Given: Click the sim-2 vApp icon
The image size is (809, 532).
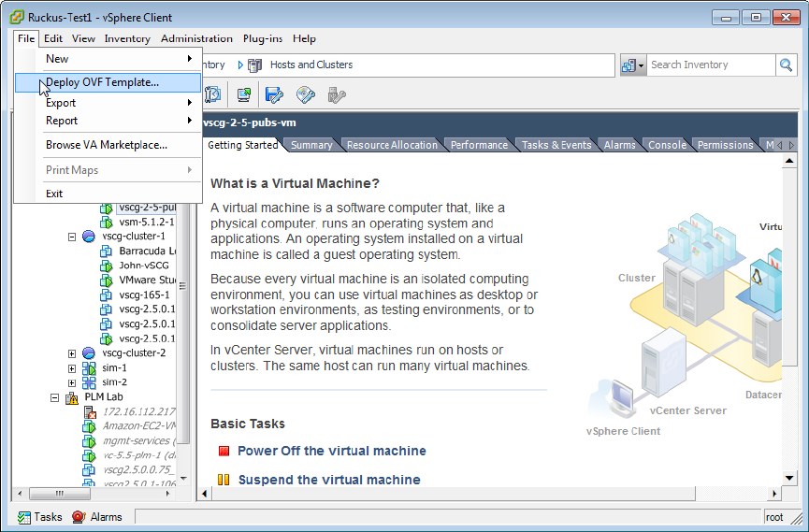Looking at the screenshot, I should click(89, 382).
